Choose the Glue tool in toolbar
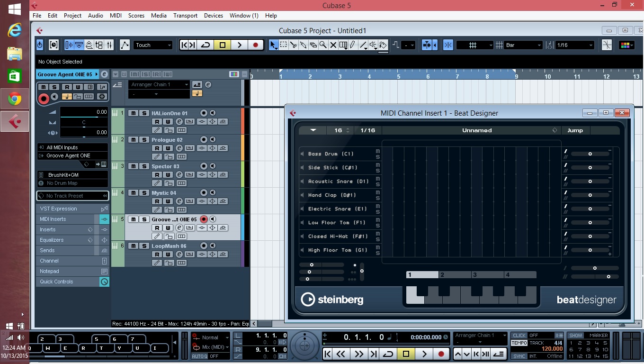The image size is (644, 364). click(303, 45)
